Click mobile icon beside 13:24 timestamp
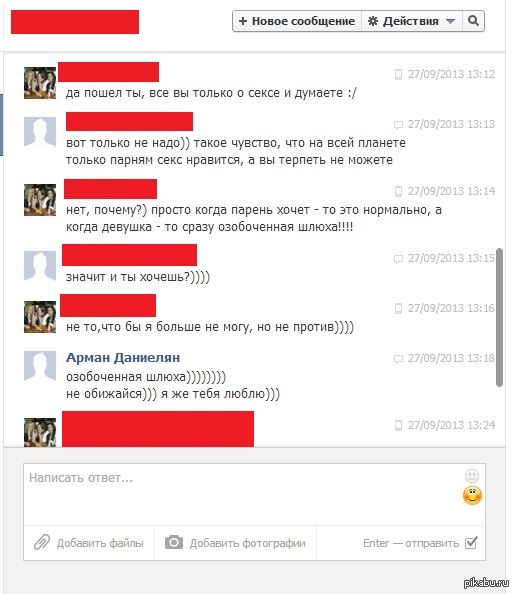Image resolution: width=514 pixels, height=594 pixels. (x=398, y=425)
